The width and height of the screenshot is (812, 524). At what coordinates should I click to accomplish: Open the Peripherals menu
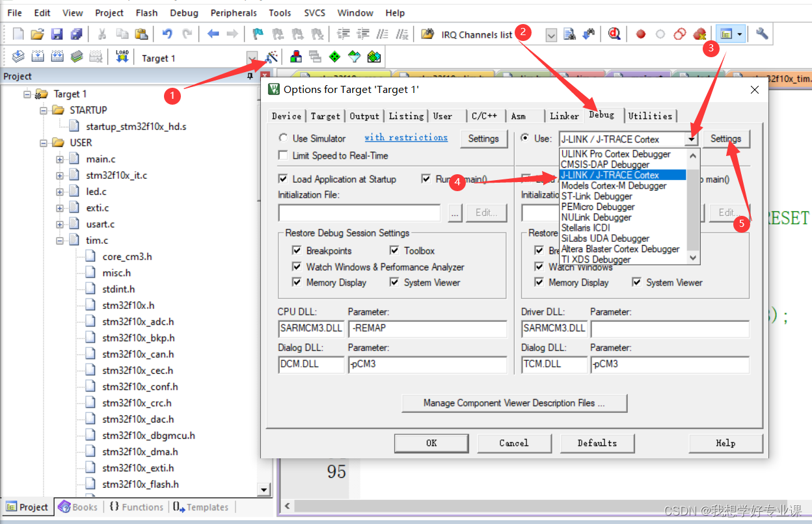pos(234,12)
